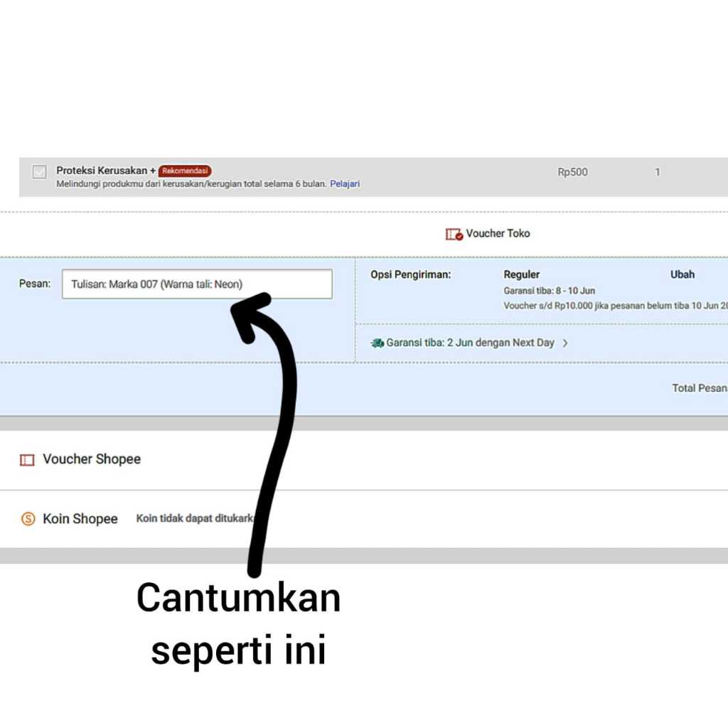Click the Rekomendasi badge
The height and width of the screenshot is (728, 728).
(x=185, y=171)
